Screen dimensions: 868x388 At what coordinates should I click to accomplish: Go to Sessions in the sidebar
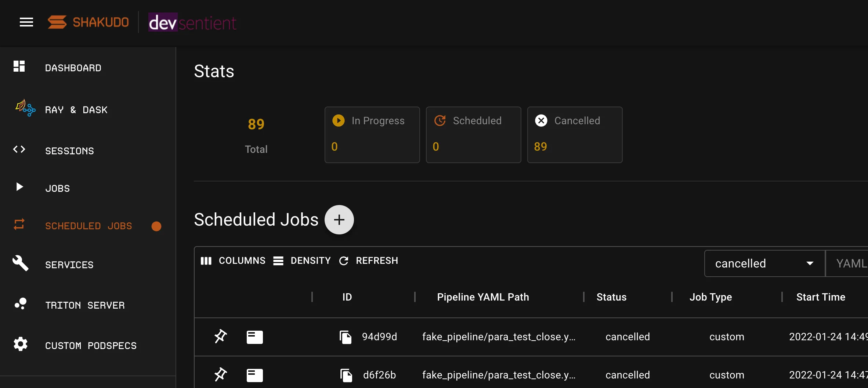(69, 151)
